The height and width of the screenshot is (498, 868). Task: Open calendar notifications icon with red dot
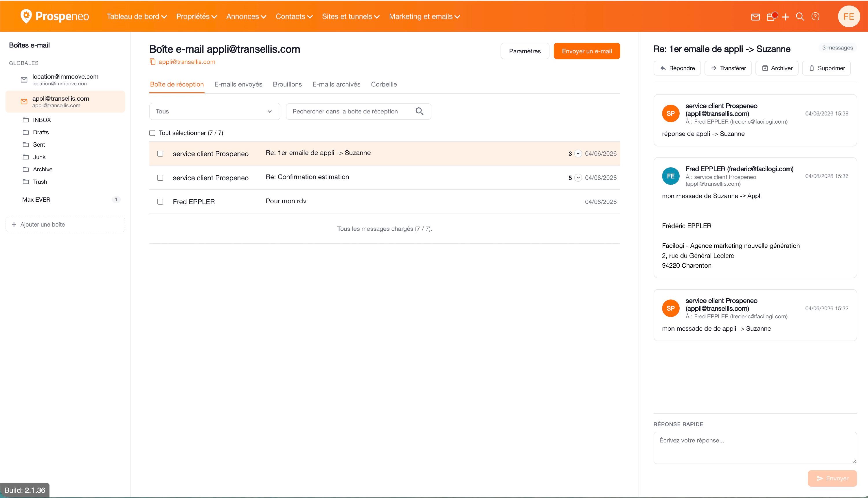[772, 16]
